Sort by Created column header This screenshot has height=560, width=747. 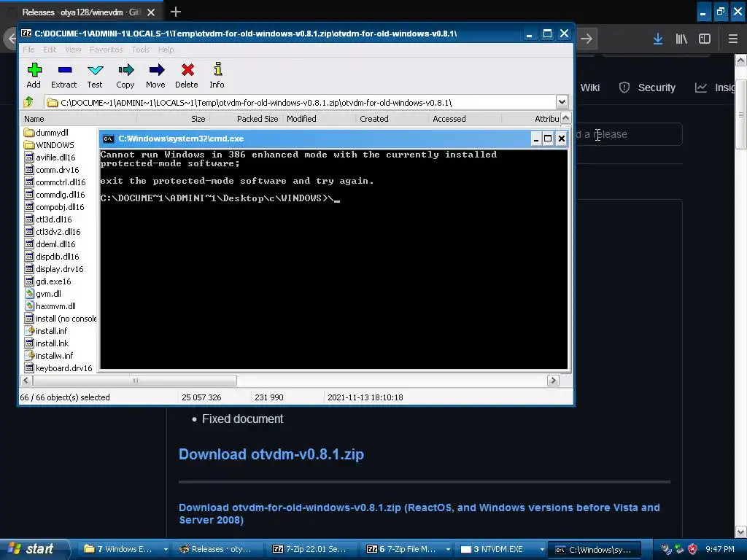pyautogui.click(x=392, y=119)
